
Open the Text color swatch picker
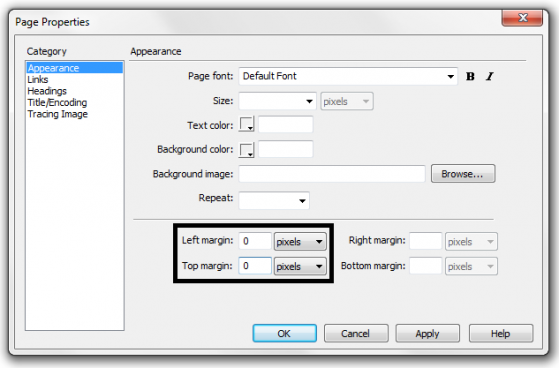tap(246, 124)
